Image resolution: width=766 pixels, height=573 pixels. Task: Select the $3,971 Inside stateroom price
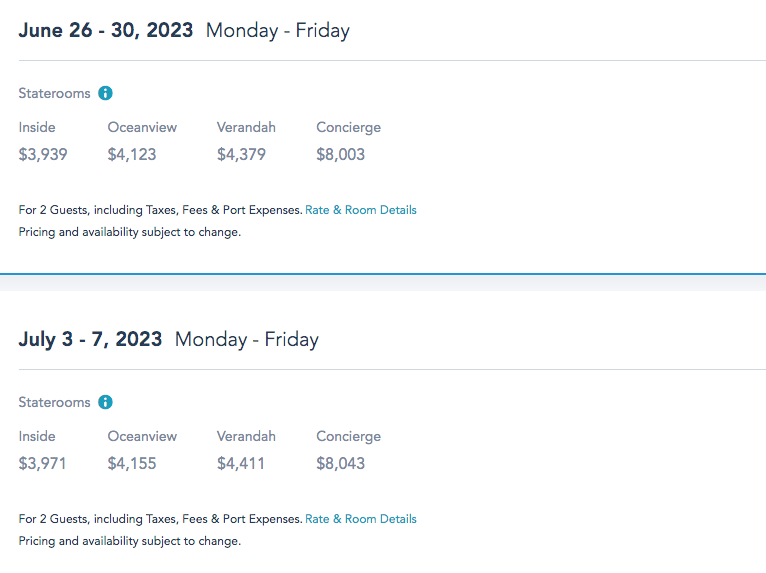pos(42,464)
